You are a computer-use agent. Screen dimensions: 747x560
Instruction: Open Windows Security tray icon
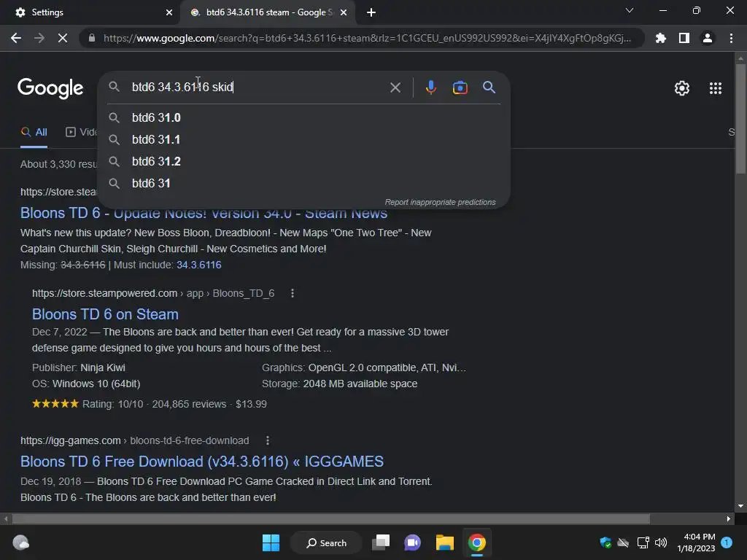(605, 542)
